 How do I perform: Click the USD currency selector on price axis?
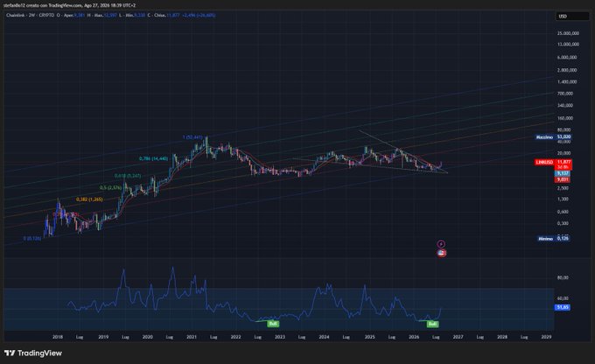click(572, 17)
